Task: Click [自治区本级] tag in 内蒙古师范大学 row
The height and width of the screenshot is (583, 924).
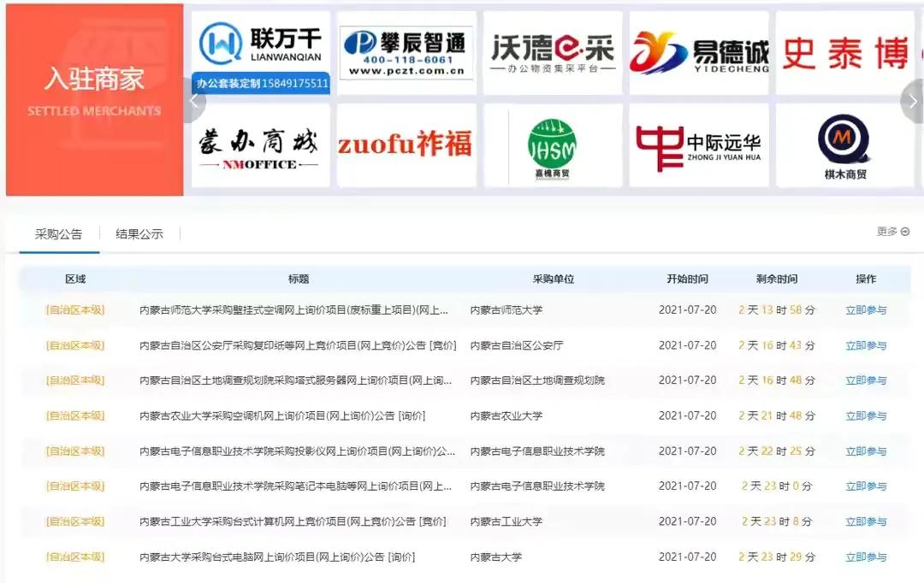Action: click(x=75, y=309)
